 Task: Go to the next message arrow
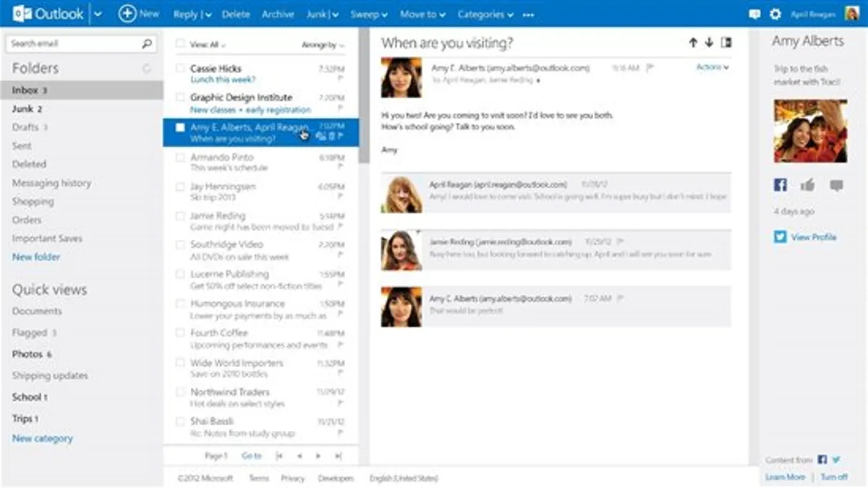pyautogui.click(x=709, y=43)
